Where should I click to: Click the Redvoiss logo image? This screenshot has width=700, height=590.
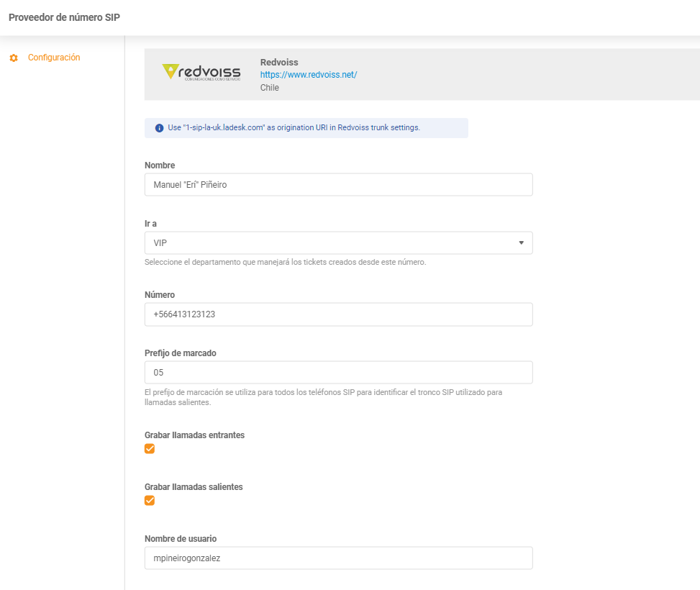(201, 74)
